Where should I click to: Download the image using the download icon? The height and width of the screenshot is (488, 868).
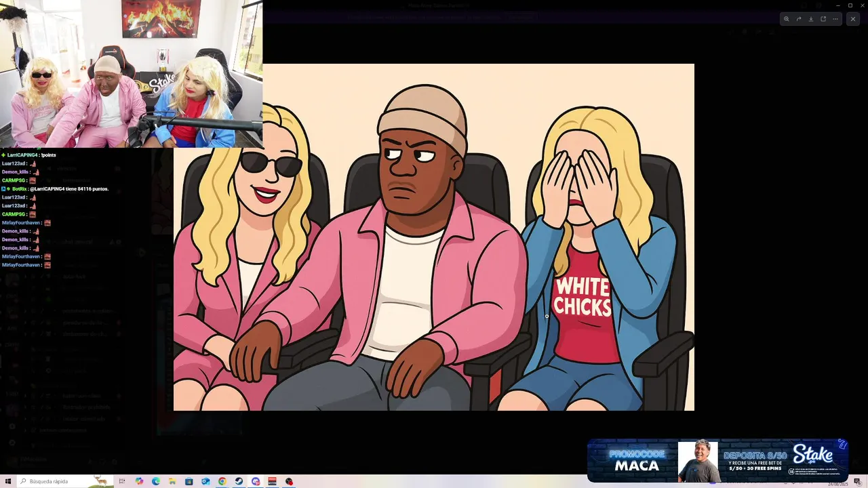[811, 19]
